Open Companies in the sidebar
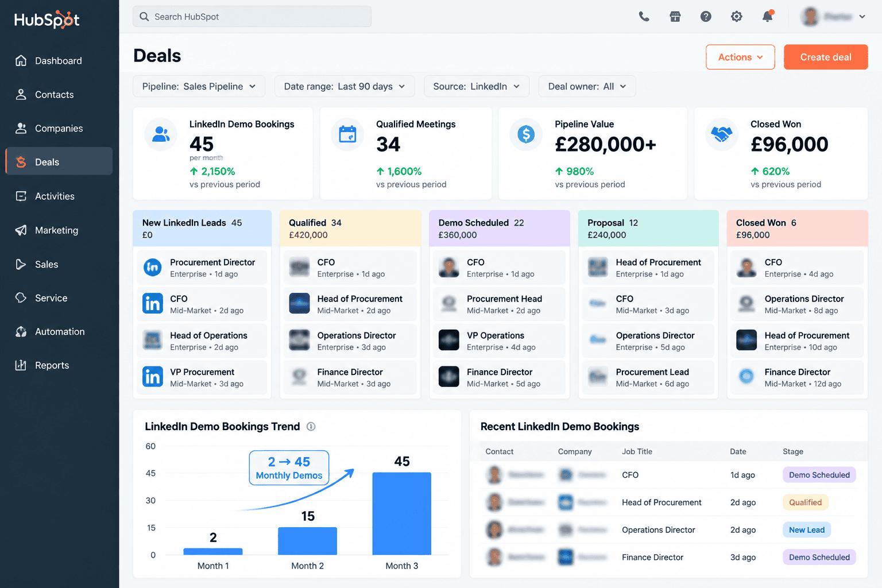The width and height of the screenshot is (882, 588). (x=59, y=129)
